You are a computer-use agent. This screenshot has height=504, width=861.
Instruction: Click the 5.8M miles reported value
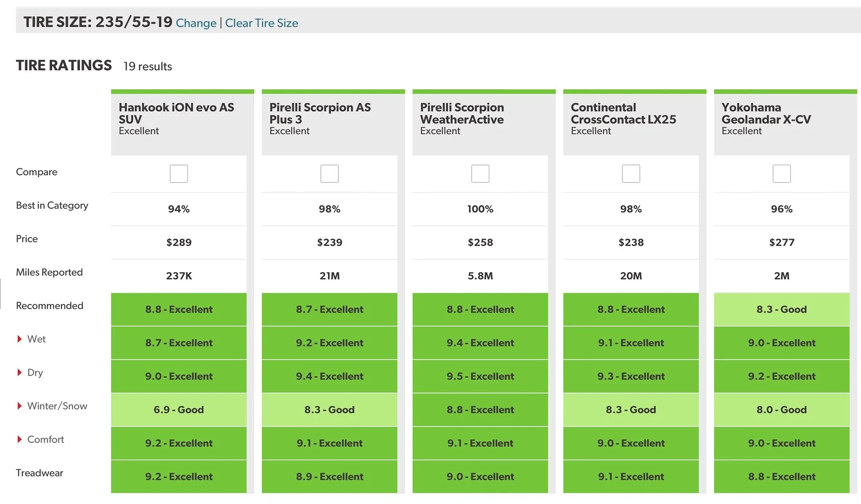[480, 276]
